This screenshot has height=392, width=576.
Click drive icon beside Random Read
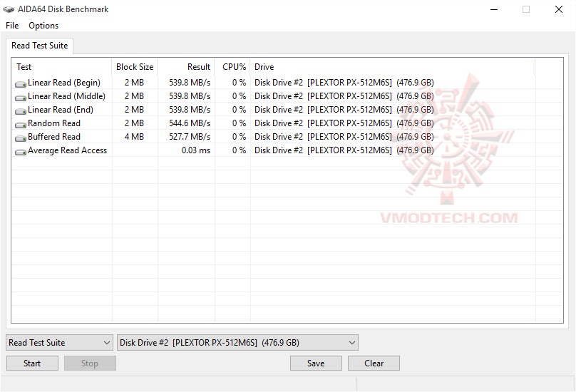click(x=21, y=125)
